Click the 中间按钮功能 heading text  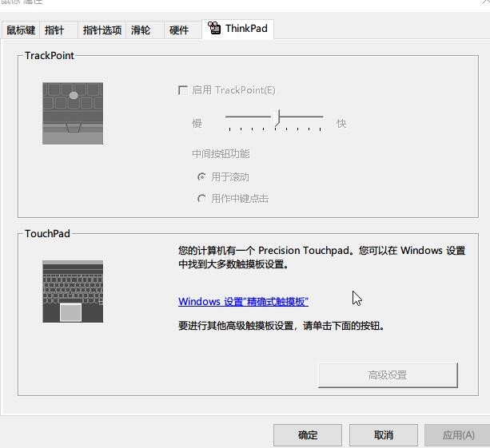221,153
